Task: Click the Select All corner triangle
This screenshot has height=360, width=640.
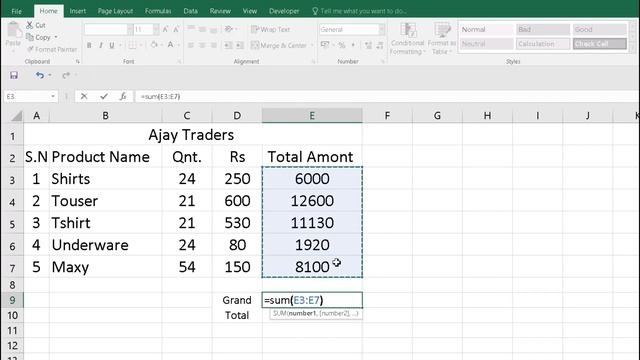Action: 16,116
